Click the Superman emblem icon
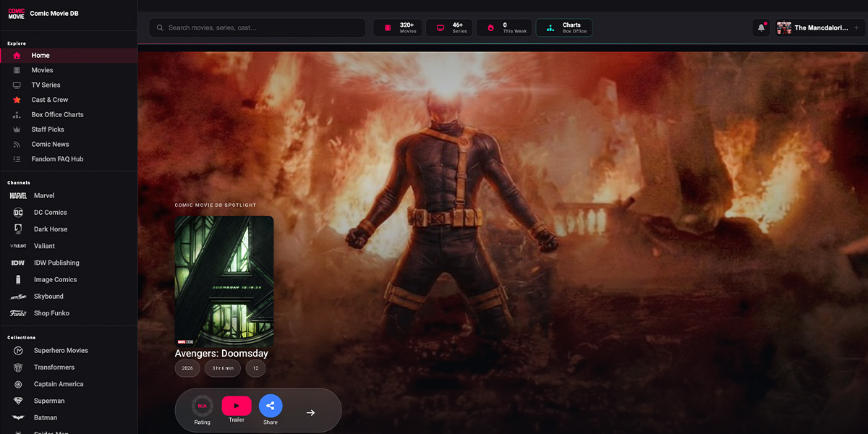The height and width of the screenshot is (434, 868). pos(18,401)
